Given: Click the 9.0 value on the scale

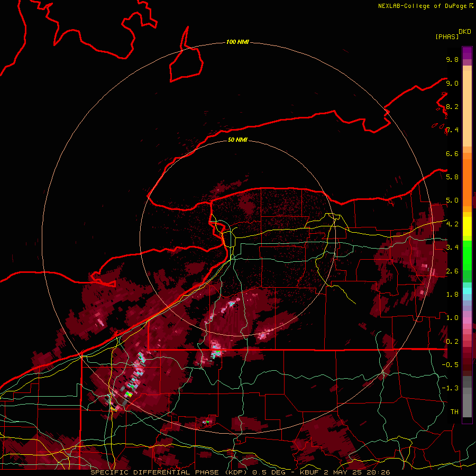Looking at the screenshot, I should (x=452, y=83).
